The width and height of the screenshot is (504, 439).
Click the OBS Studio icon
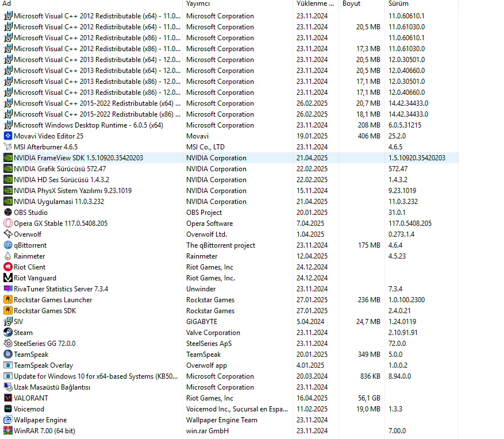point(7,213)
